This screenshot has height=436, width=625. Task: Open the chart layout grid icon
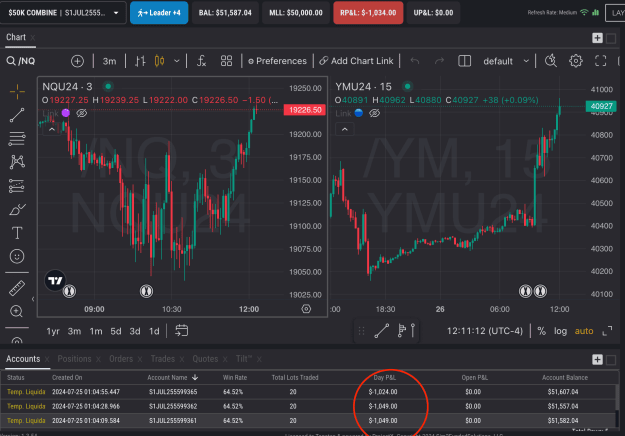226,61
